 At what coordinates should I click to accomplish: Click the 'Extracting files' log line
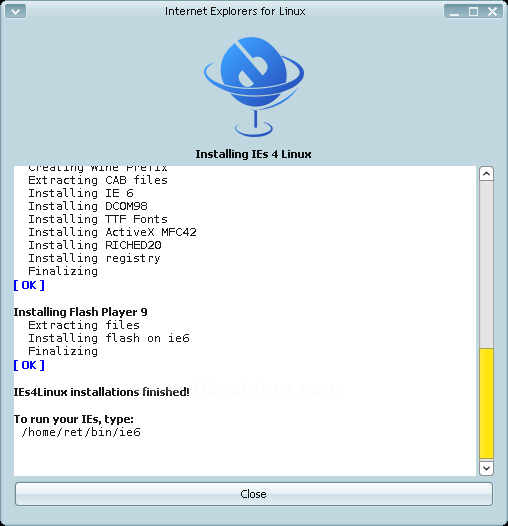coord(84,325)
